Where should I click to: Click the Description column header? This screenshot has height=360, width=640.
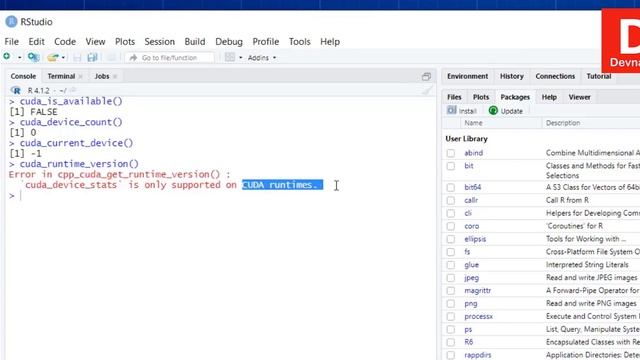(x=563, y=123)
